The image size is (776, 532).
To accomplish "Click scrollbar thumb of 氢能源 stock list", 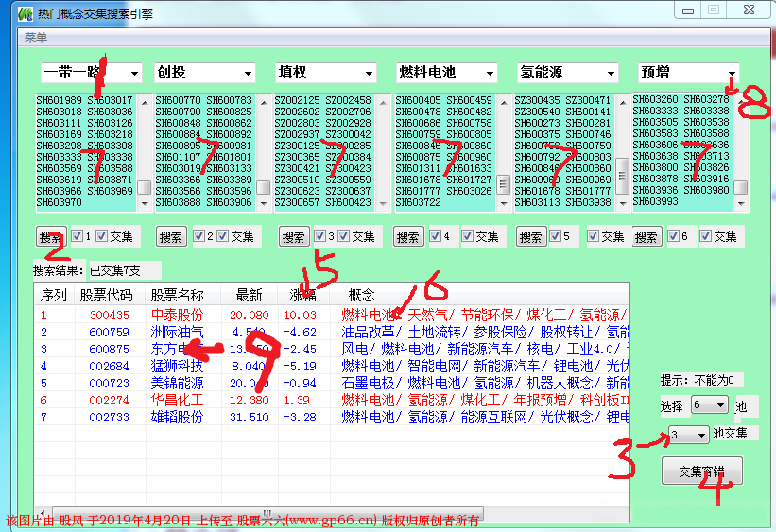I will click(x=623, y=176).
